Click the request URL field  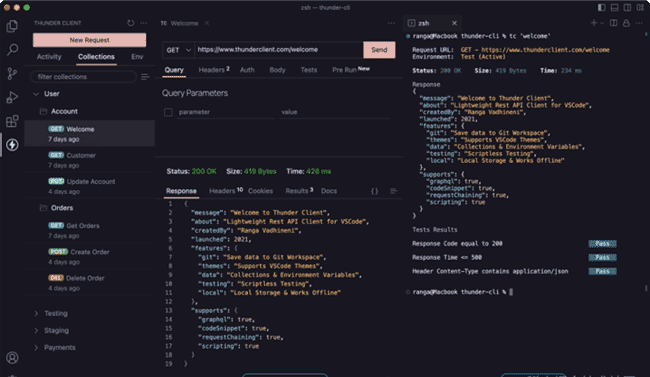click(x=279, y=50)
